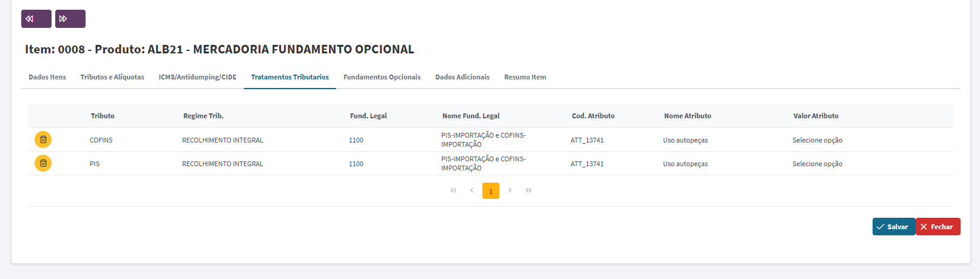Open the Dados Itens tab
The image size is (980, 279).
click(x=47, y=77)
